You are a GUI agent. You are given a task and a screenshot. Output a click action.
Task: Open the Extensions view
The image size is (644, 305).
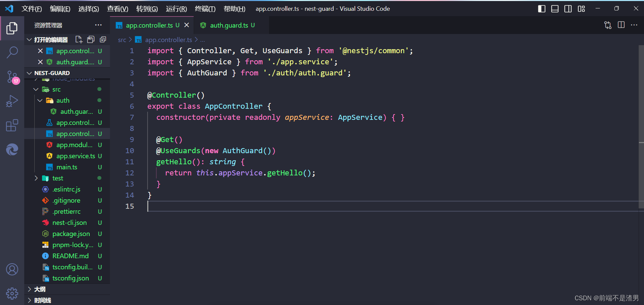tap(12, 125)
